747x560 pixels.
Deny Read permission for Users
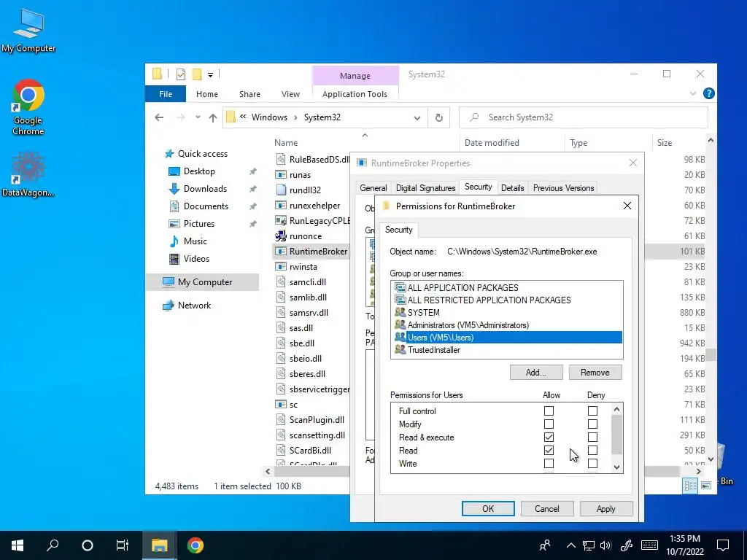tap(592, 451)
